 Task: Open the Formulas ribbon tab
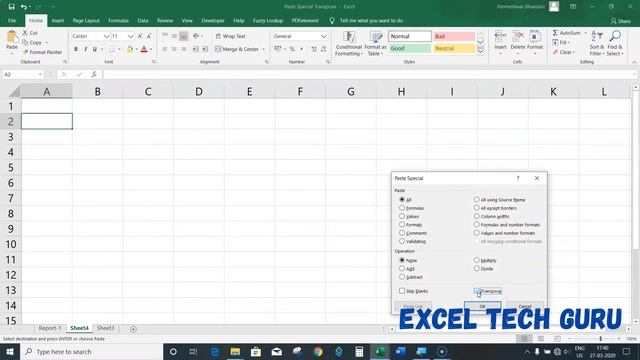118,20
